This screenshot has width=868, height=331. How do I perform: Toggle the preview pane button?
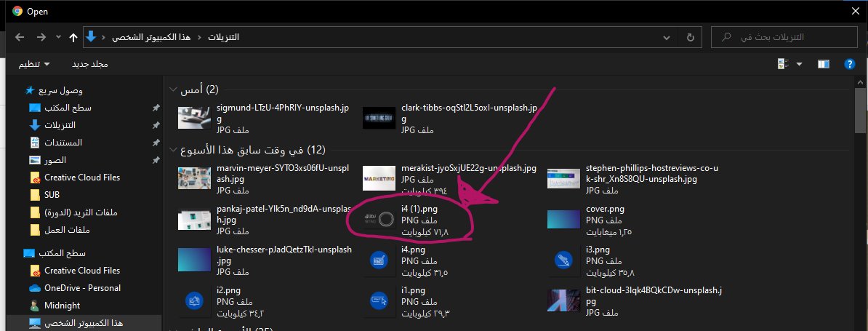[823, 64]
